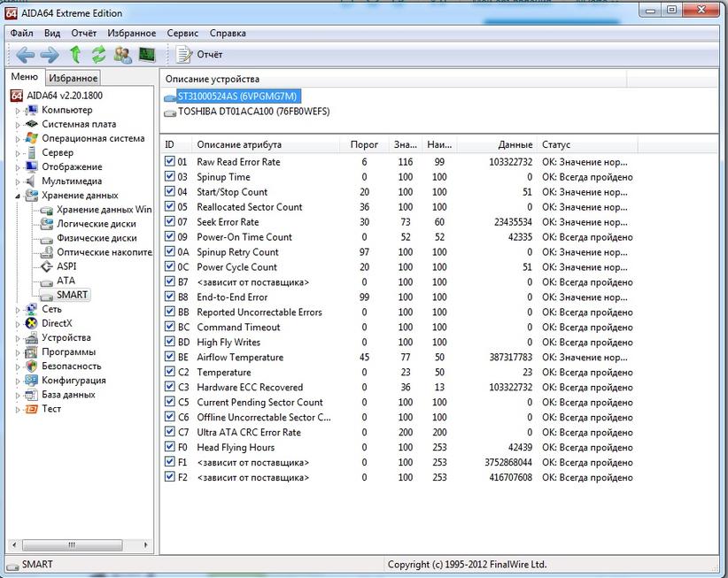Select the Системная плата motherboard icon
The width and height of the screenshot is (728, 578).
point(32,124)
